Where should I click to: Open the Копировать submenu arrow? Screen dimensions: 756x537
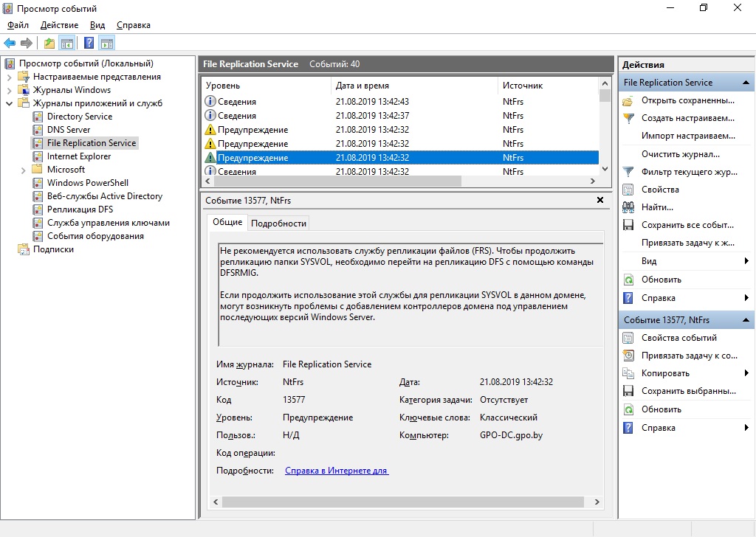pos(746,373)
